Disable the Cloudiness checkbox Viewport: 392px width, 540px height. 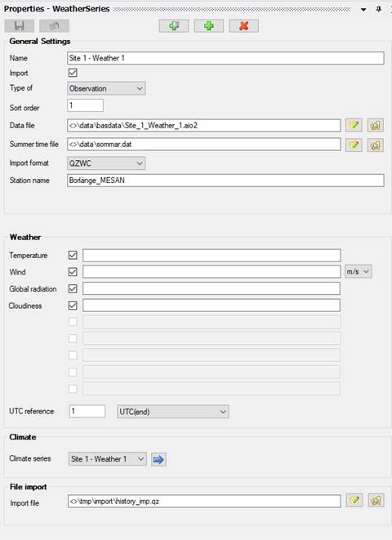pyautogui.click(x=73, y=306)
